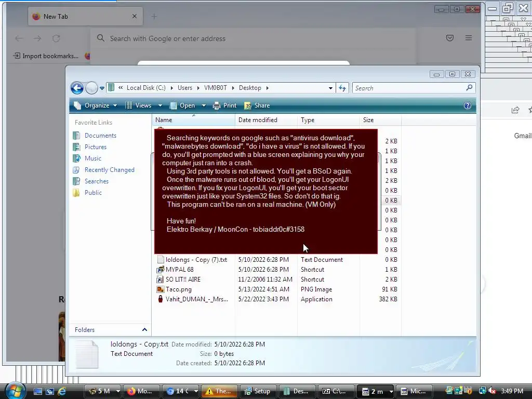This screenshot has width=532, height=399.
Task: Expand the address bar history dropdown
Action: [330, 88]
